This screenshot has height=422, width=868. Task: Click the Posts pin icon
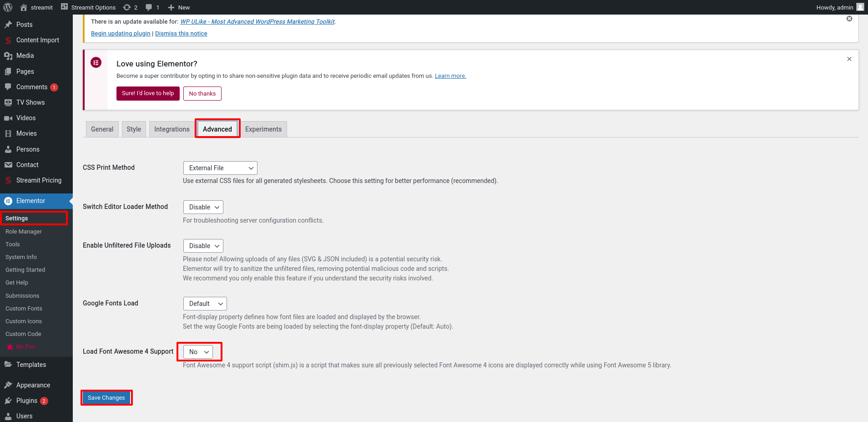pyautogui.click(x=8, y=25)
